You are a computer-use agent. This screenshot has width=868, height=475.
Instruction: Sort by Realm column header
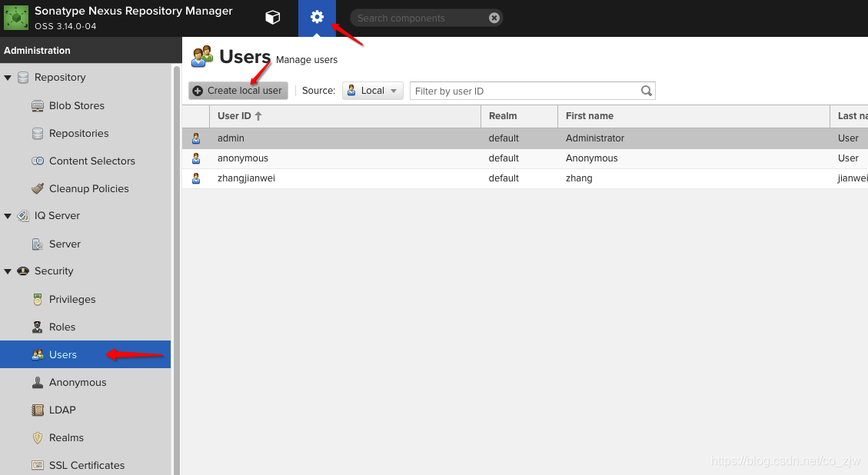(x=519, y=116)
